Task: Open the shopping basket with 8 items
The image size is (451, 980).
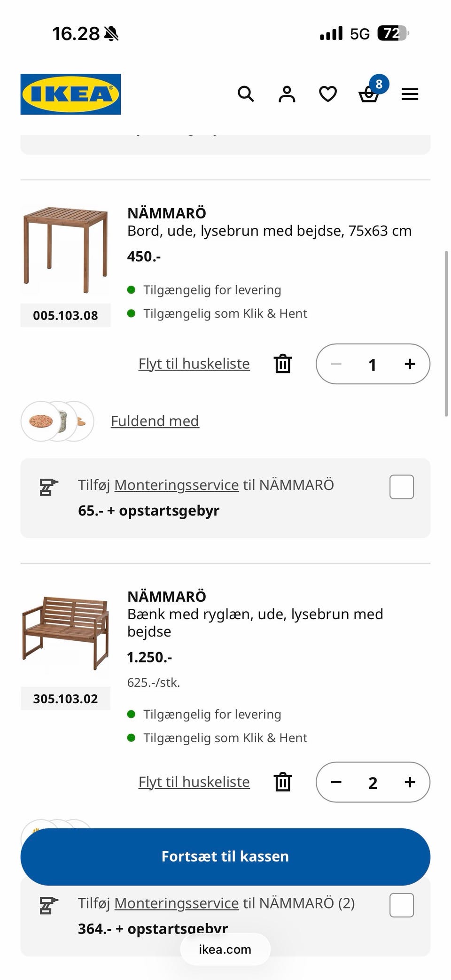Action: coord(369,94)
